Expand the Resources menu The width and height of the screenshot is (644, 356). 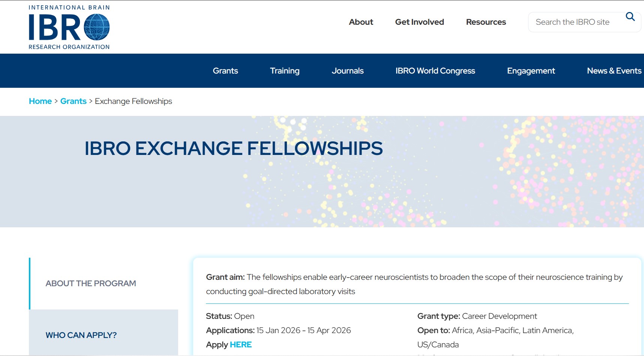point(486,22)
